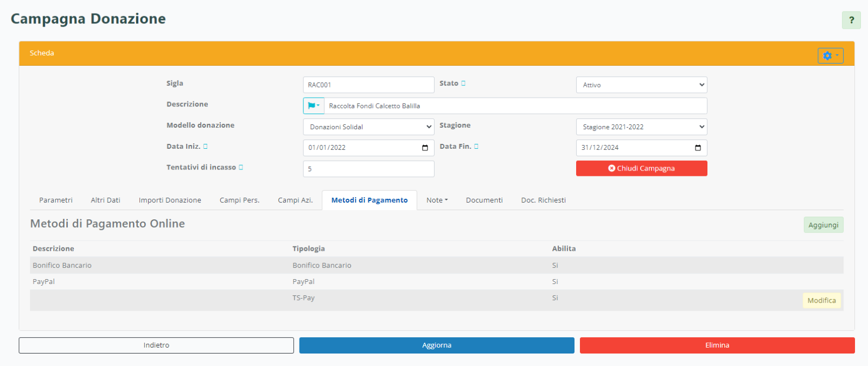
Task: Click the Sigla input field RAC001
Action: coord(369,85)
